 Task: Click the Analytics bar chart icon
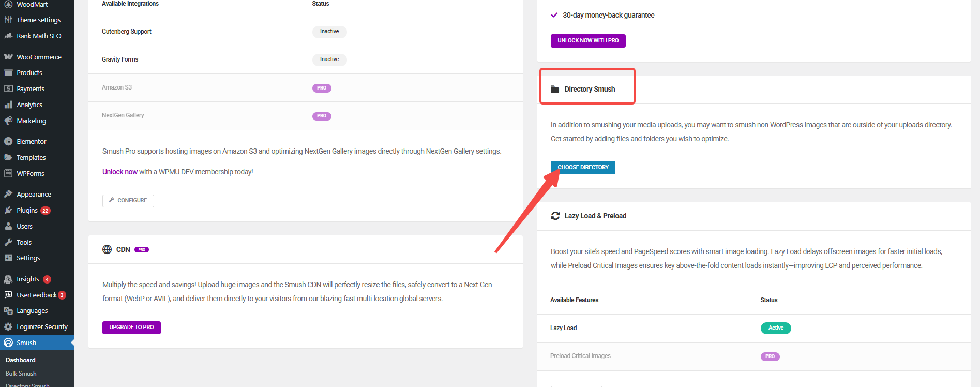[x=8, y=105]
